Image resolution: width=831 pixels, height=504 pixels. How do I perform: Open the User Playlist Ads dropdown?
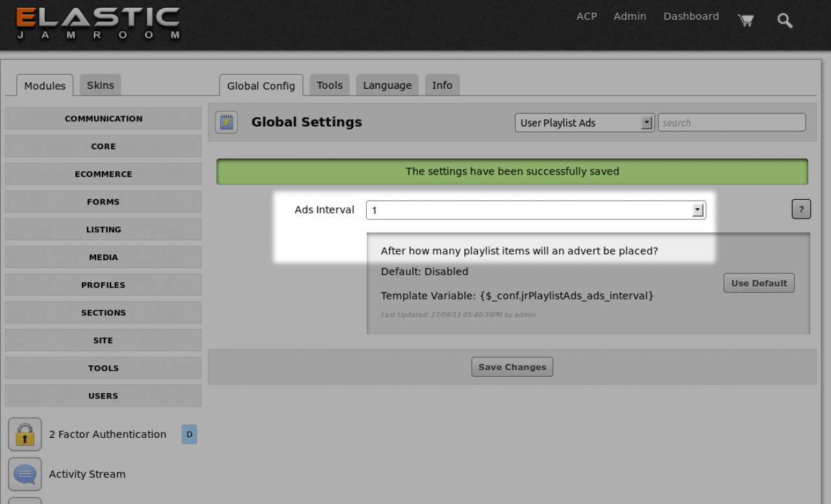[584, 123]
